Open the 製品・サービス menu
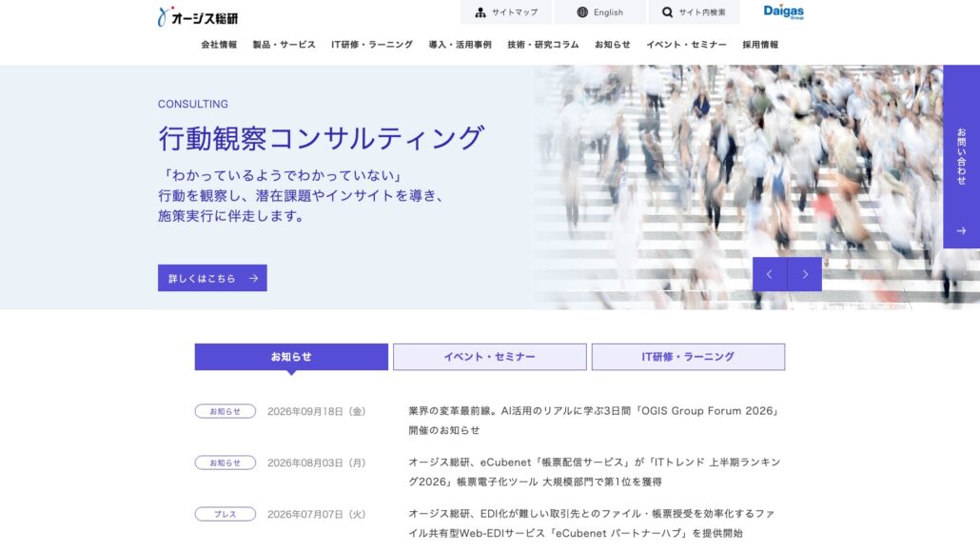The height and width of the screenshot is (551, 980). (x=284, y=45)
